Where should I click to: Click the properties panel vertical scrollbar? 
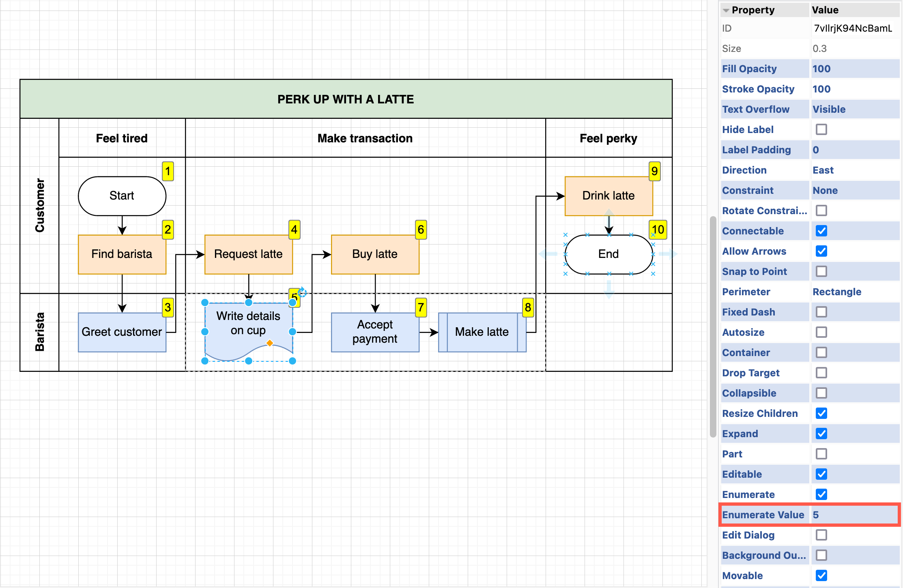(x=713, y=327)
